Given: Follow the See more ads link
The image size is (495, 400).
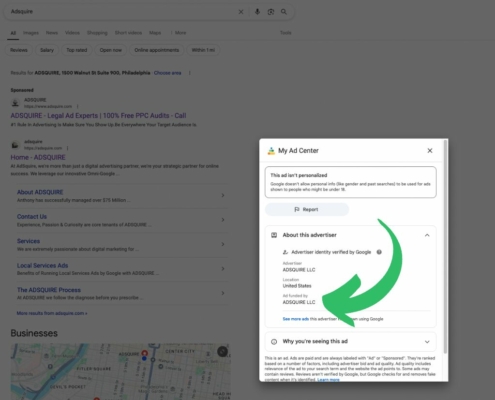Looking at the screenshot, I should 295,319.
